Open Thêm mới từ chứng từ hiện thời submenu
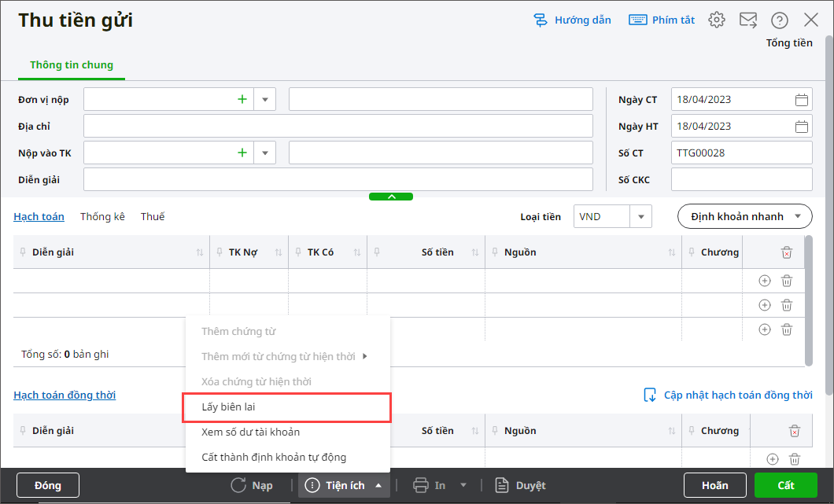Screen dimensions: 834x504 tap(288, 357)
